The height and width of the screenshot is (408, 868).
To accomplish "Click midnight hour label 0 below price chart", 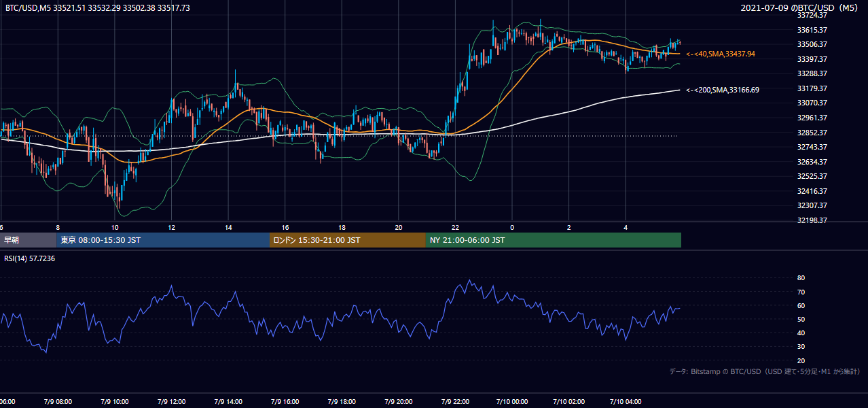I will [x=512, y=227].
